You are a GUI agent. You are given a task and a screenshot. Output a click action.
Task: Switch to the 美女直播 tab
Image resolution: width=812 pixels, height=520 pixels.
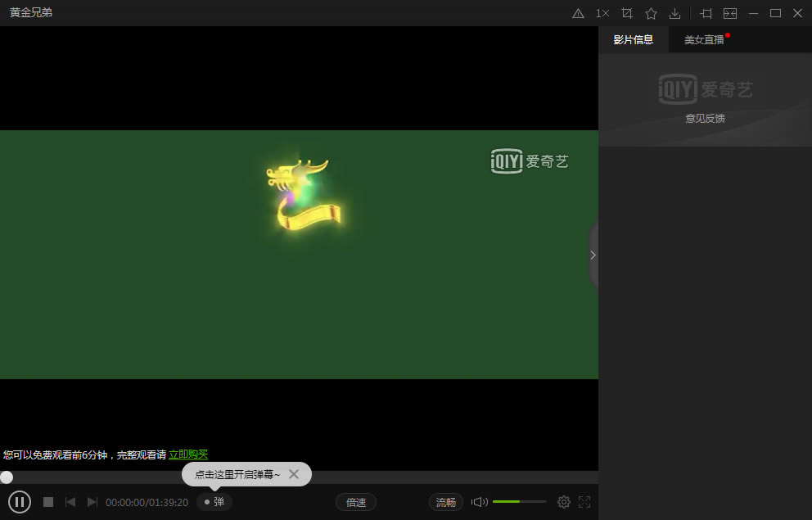[x=705, y=38]
